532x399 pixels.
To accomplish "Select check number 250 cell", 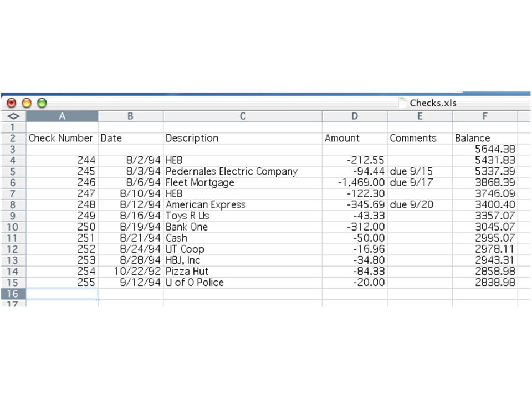I will [x=62, y=227].
